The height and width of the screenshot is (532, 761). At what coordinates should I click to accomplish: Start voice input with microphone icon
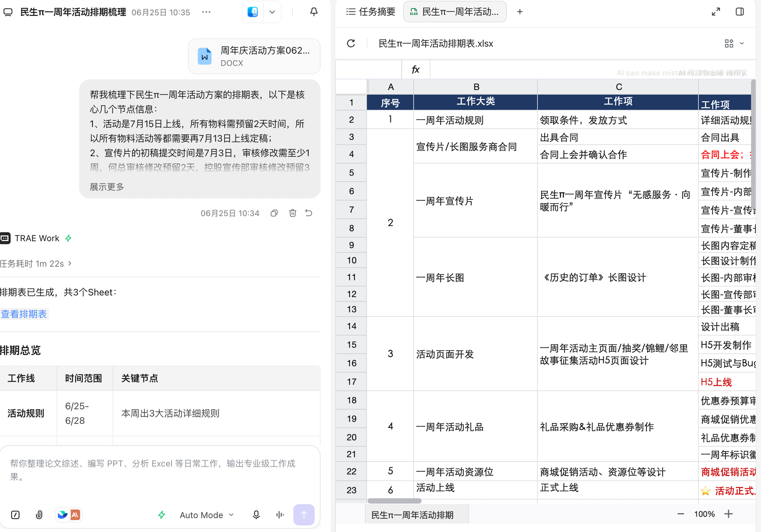[x=256, y=515]
